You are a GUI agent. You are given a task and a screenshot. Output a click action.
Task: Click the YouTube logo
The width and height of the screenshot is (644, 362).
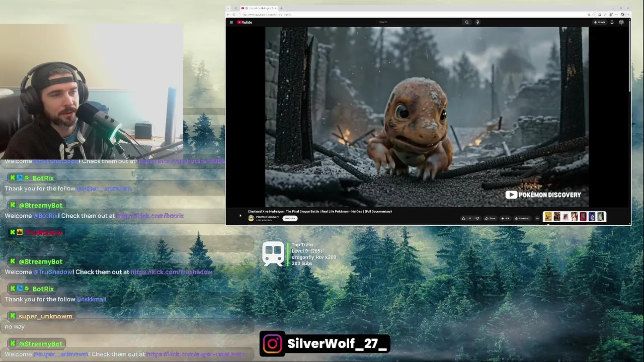click(245, 22)
